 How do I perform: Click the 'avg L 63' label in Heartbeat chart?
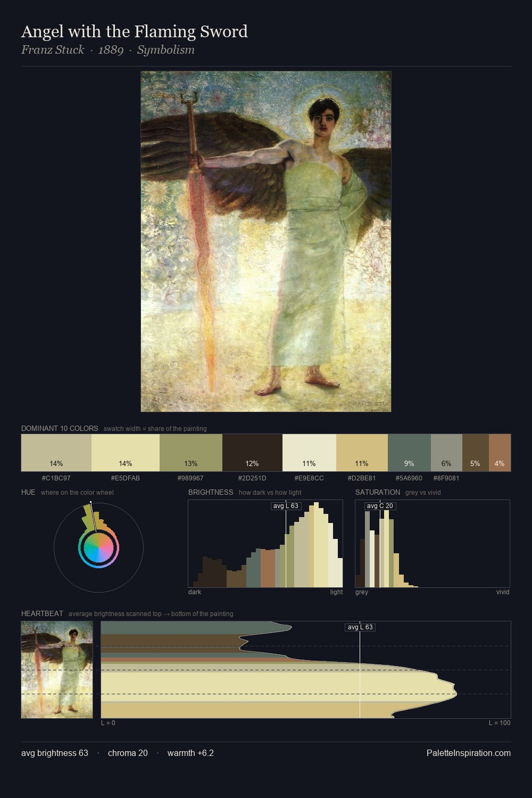pos(360,627)
